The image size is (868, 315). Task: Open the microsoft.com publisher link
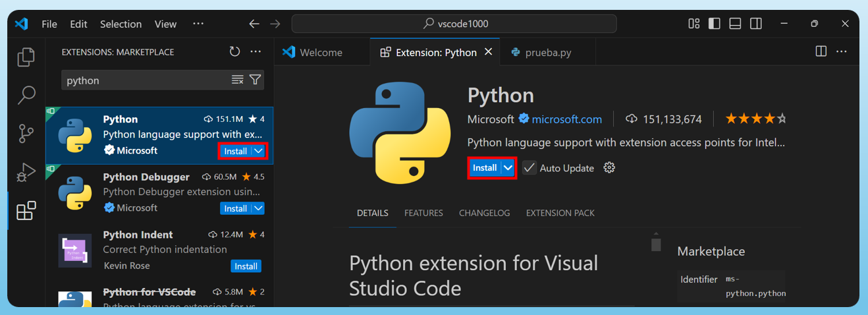coord(567,119)
